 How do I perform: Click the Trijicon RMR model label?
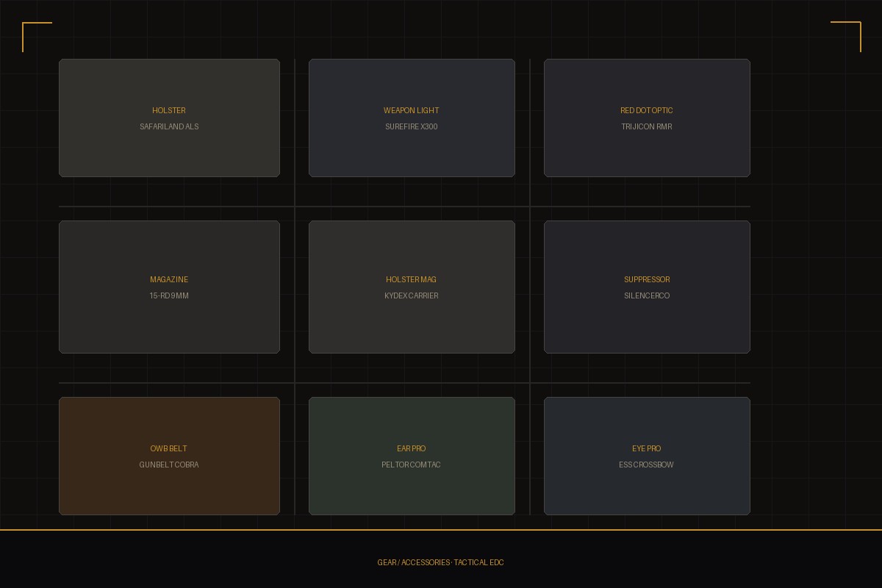647,126
